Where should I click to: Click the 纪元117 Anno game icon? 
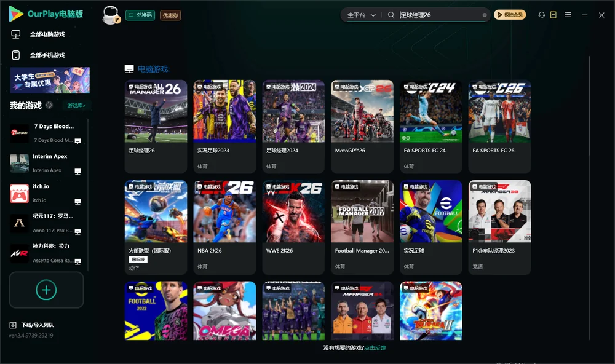(19, 223)
